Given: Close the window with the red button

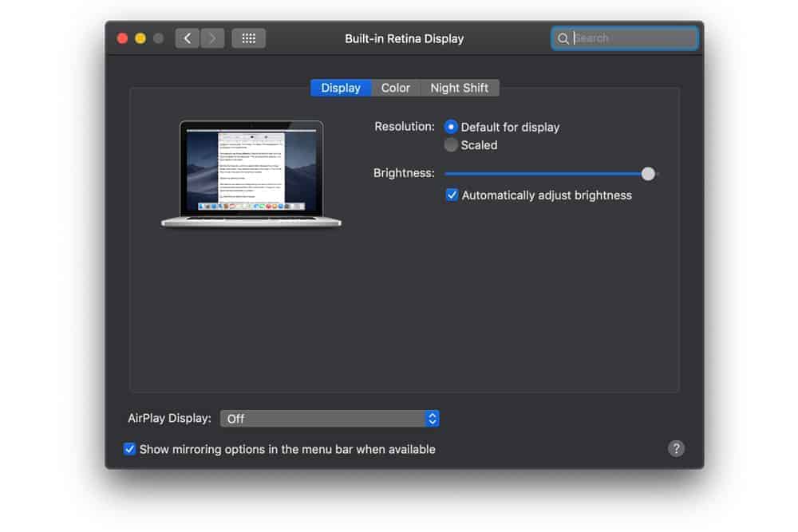Looking at the screenshot, I should point(123,38).
